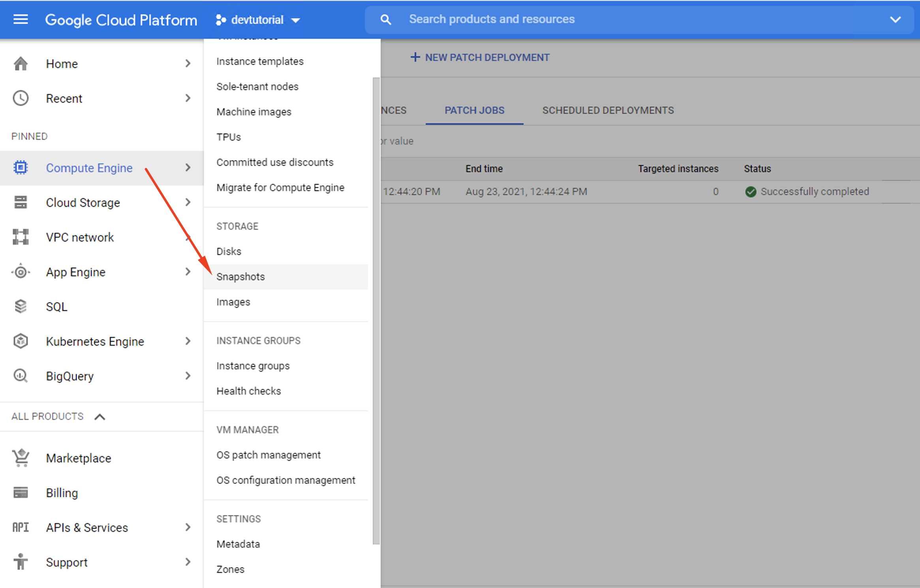The width and height of the screenshot is (920, 588).
Task: Click the SQL stack icon
Action: coord(21,306)
